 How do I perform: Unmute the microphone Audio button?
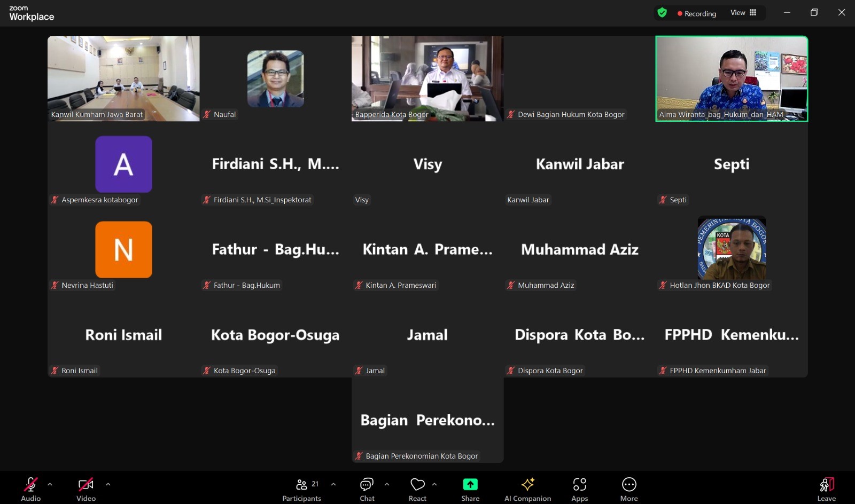click(x=30, y=489)
